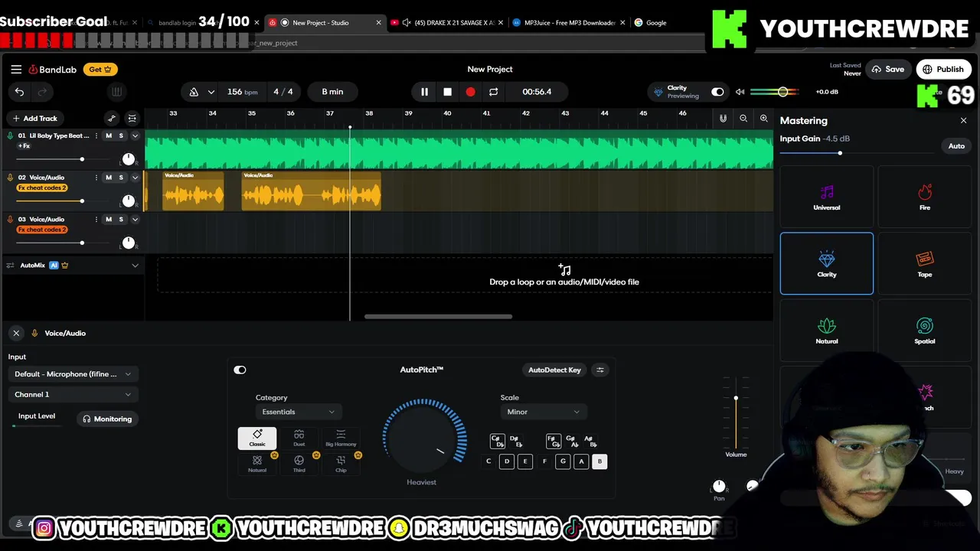
Task: Zoom in the timeline
Action: click(x=763, y=119)
